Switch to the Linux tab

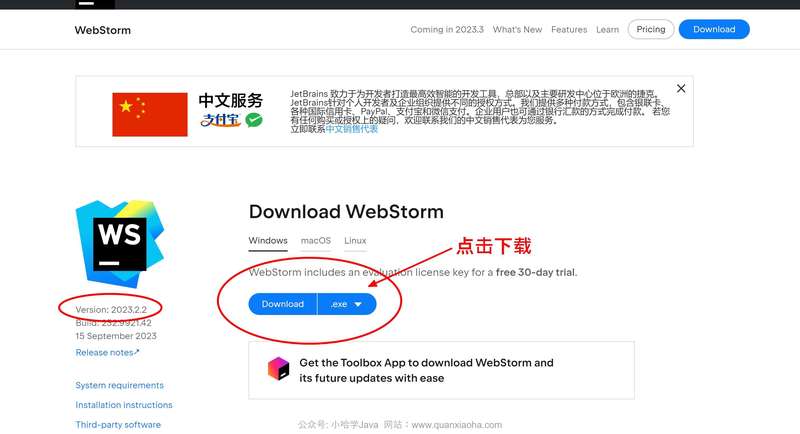[355, 241]
